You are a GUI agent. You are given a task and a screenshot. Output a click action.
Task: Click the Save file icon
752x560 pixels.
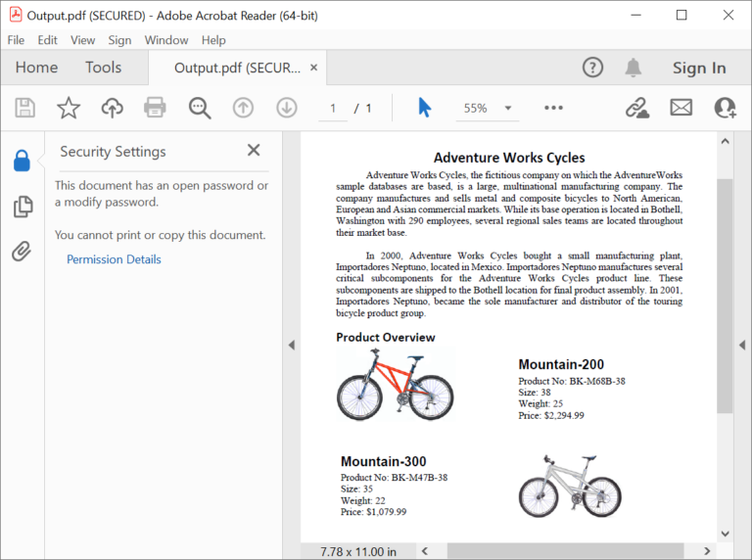[x=25, y=108]
